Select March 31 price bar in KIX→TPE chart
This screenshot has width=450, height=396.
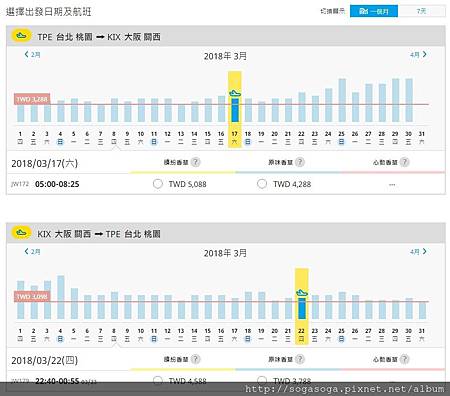click(422, 310)
